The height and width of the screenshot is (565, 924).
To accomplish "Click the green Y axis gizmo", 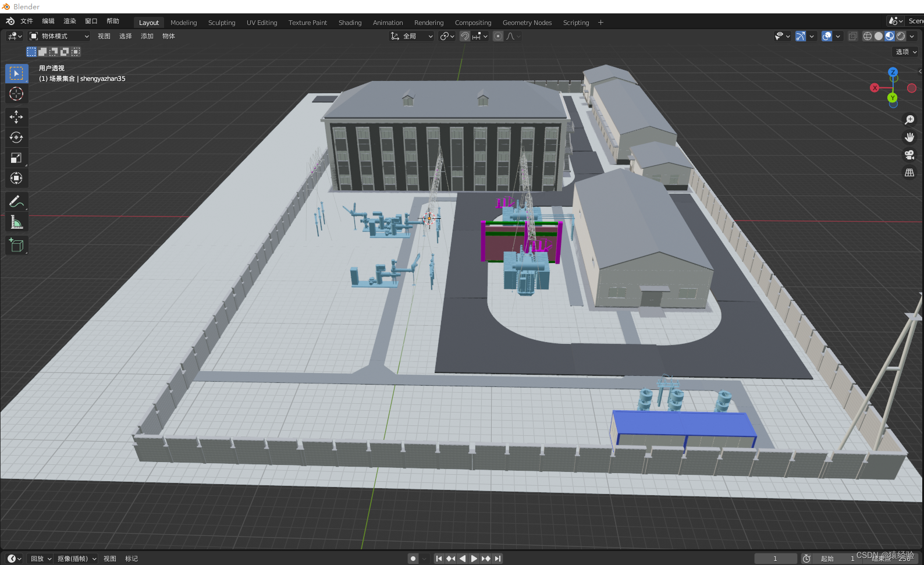I will [892, 98].
